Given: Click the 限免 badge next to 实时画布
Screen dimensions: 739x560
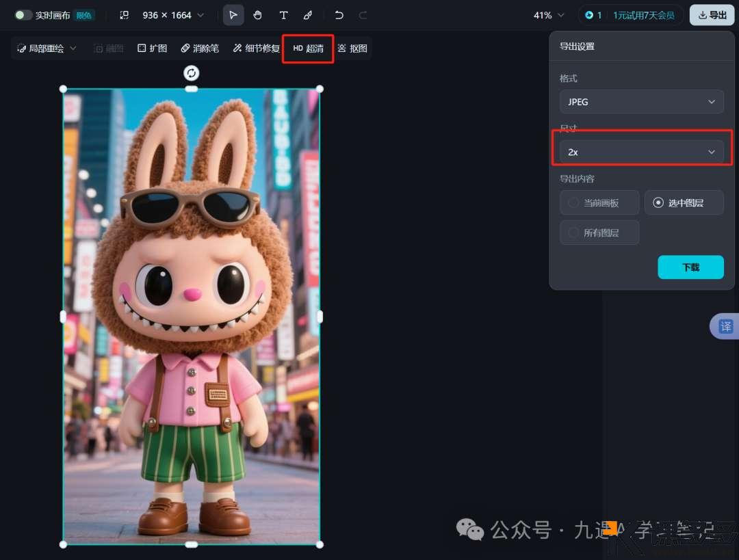Looking at the screenshot, I should tap(84, 16).
